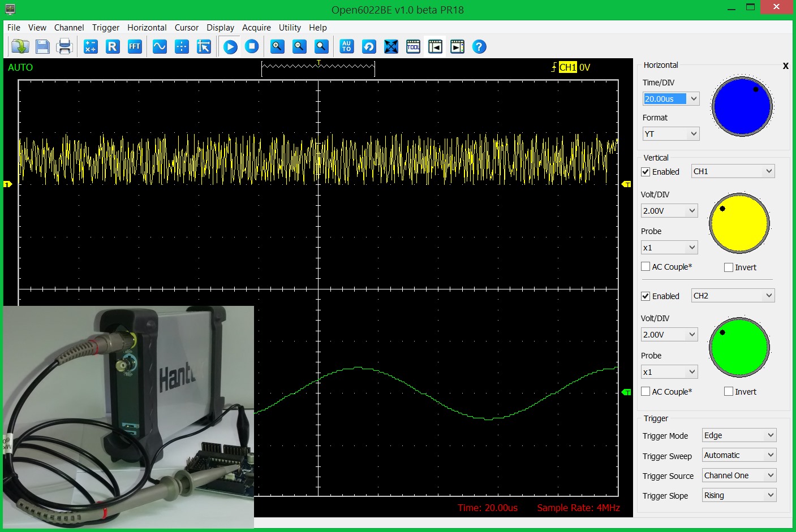Open the Display menu
This screenshot has width=796, height=532.
pyautogui.click(x=220, y=27)
